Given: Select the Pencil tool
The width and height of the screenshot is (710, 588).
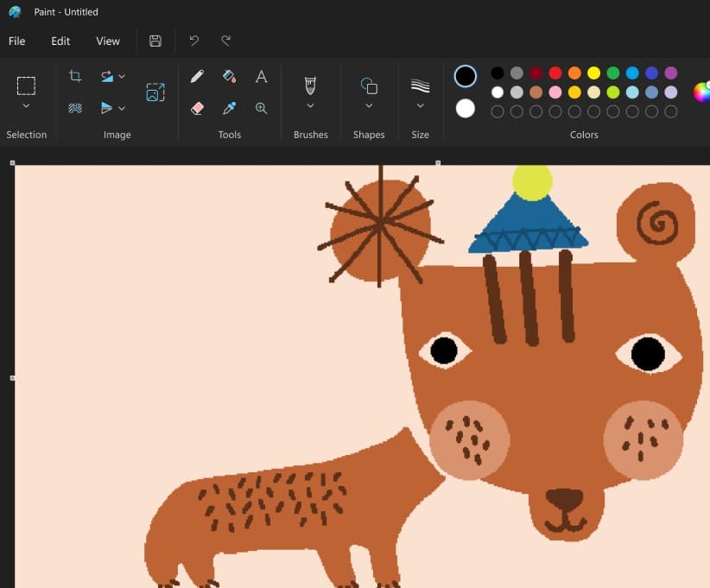Looking at the screenshot, I should coord(197,77).
